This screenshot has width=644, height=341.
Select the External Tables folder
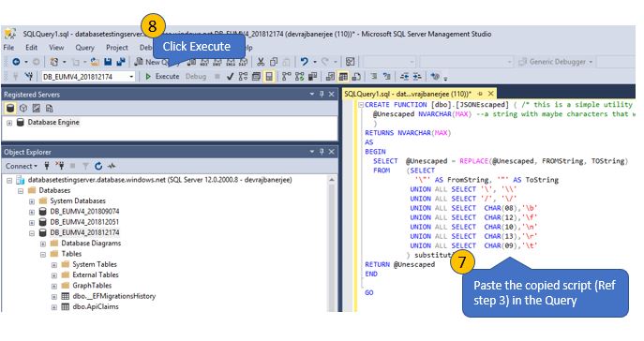(x=96, y=274)
